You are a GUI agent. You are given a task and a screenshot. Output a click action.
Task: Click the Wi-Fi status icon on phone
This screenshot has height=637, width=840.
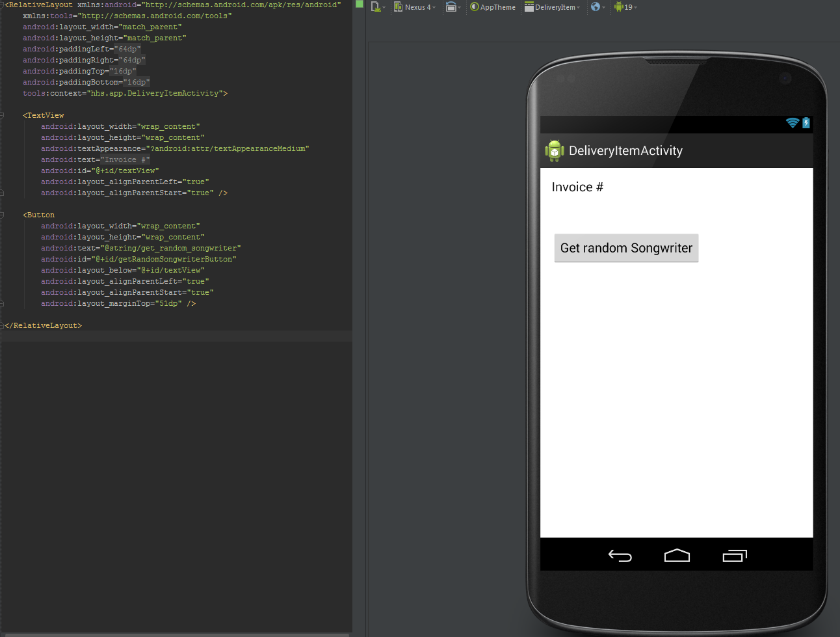click(x=792, y=123)
